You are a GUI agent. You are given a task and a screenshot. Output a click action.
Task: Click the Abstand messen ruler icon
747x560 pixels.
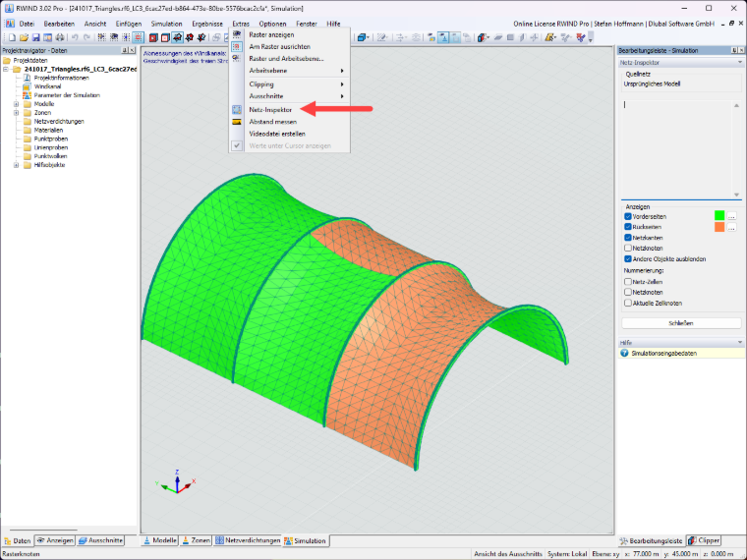[x=237, y=122]
